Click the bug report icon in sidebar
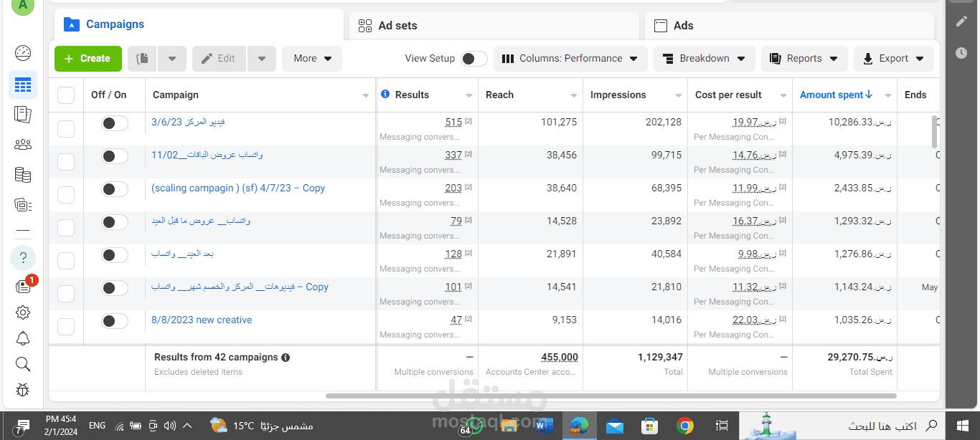Screen dimensions: 980x440 (x=23, y=390)
